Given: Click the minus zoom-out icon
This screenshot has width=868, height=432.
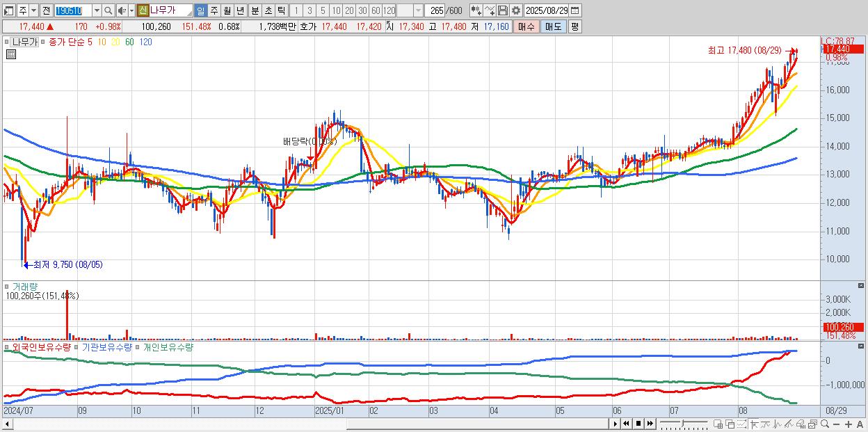Looking at the screenshot, I should (x=837, y=424).
